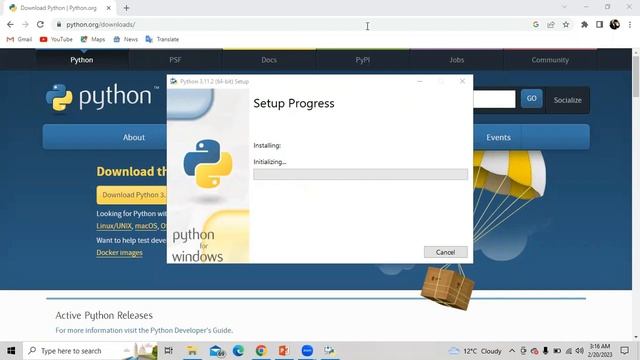Open the About menu item
The height and width of the screenshot is (360, 640).
134,138
